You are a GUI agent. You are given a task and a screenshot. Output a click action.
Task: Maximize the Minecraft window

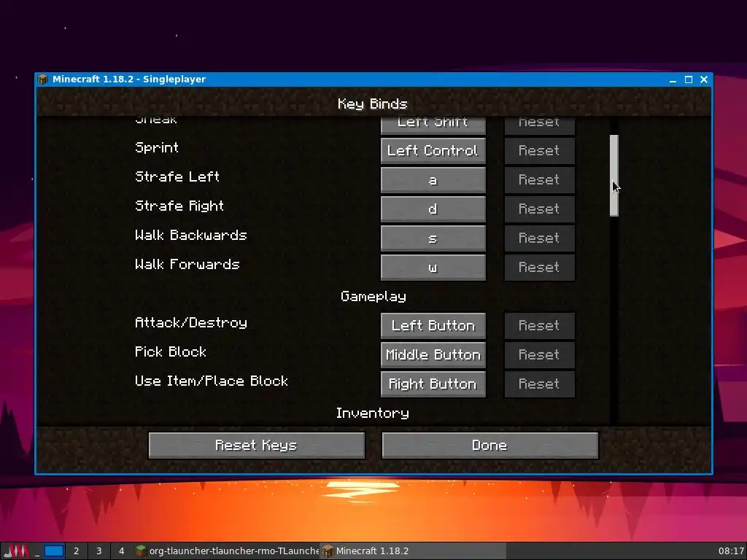click(x=689, y=79)
